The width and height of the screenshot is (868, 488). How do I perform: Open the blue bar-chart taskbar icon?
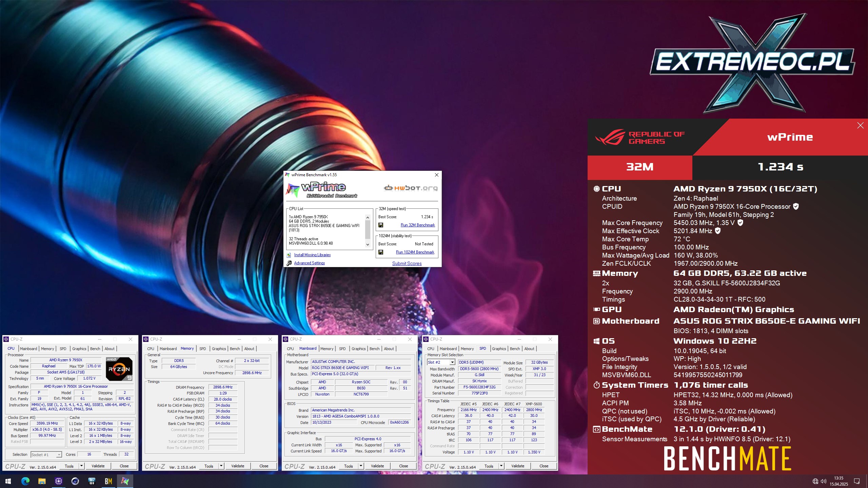click(92, 481)
